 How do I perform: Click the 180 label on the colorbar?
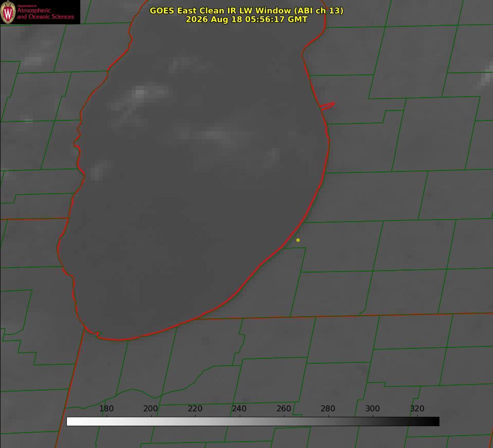click(x=106, y=408)
